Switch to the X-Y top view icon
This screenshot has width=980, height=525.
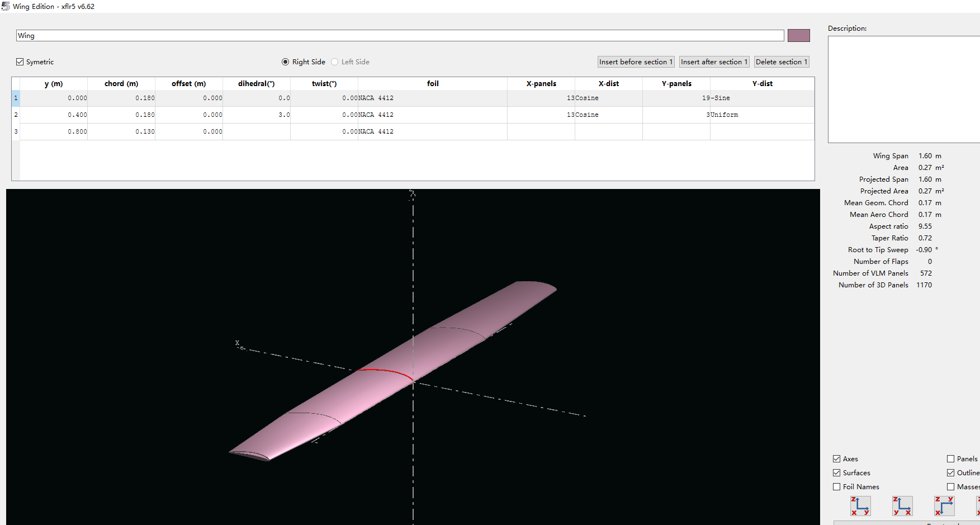point(944,506)
